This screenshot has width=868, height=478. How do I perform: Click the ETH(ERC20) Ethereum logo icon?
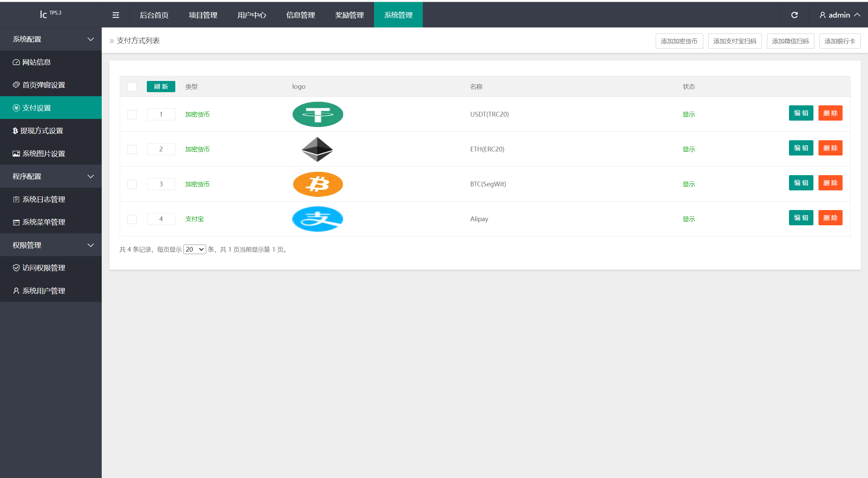(317, 149)
